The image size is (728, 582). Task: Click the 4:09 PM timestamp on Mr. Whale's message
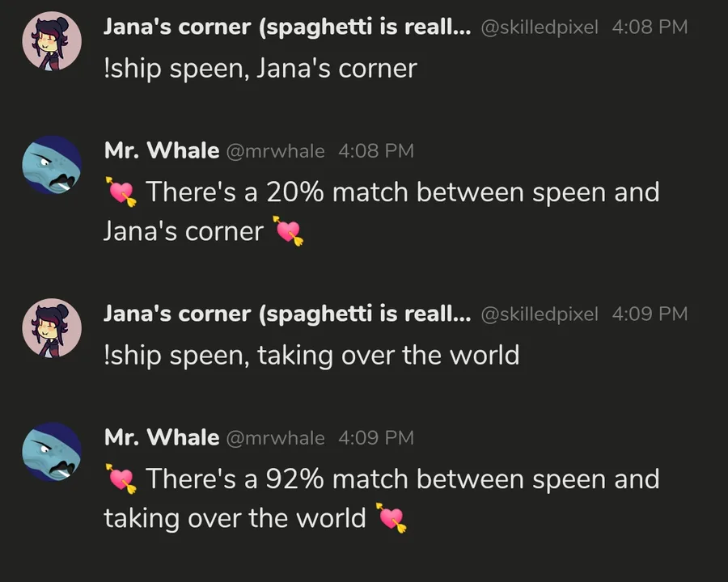click(x=376, y=437)
